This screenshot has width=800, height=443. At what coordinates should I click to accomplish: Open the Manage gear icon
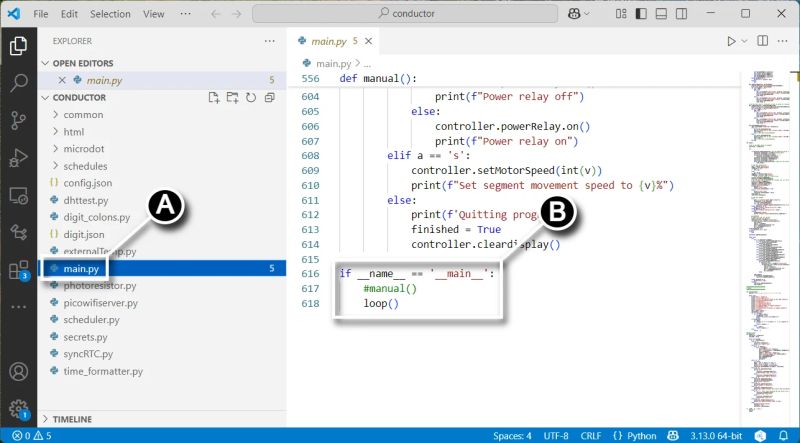click(x=18, y=409)
